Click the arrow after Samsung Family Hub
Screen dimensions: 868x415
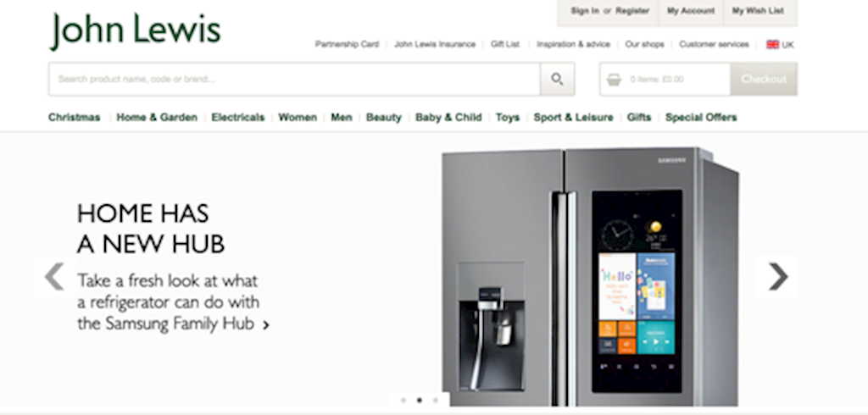(266, 325)
